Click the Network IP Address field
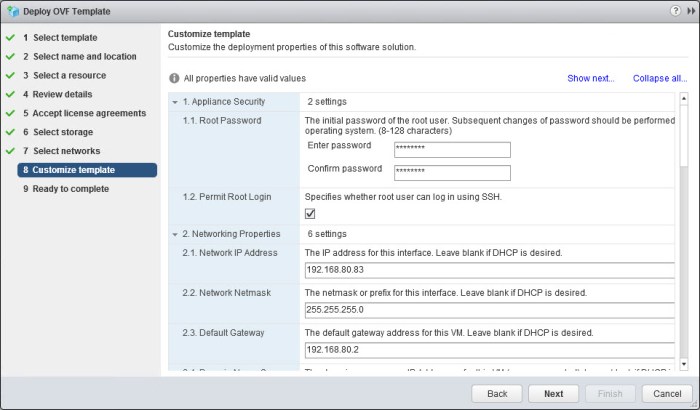This screenshot has width=700, height=410. click(x=490, y=270)
